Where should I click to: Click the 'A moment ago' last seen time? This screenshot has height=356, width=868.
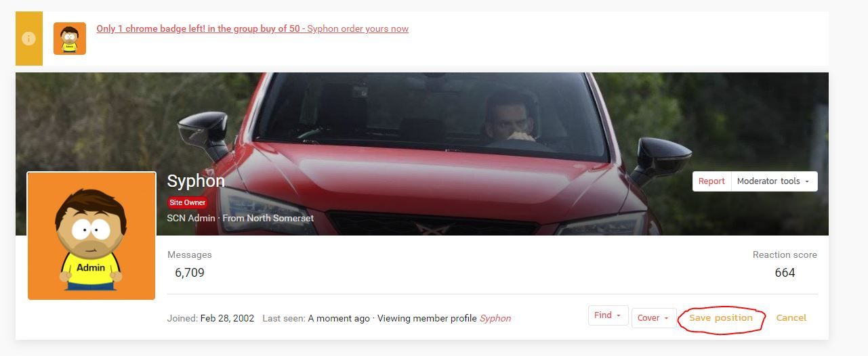339,318
